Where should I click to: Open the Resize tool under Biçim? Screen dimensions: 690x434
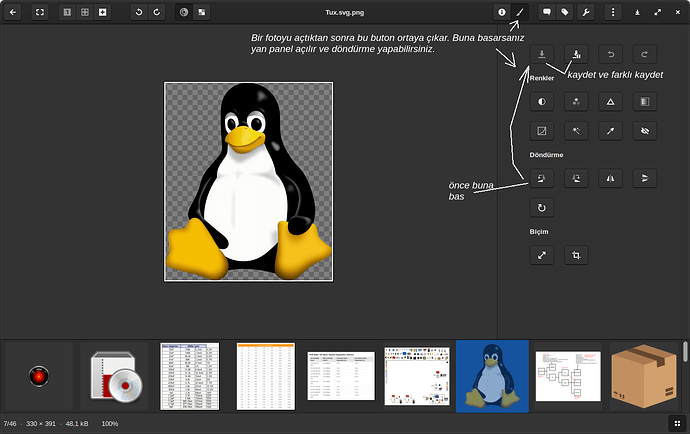541,256
